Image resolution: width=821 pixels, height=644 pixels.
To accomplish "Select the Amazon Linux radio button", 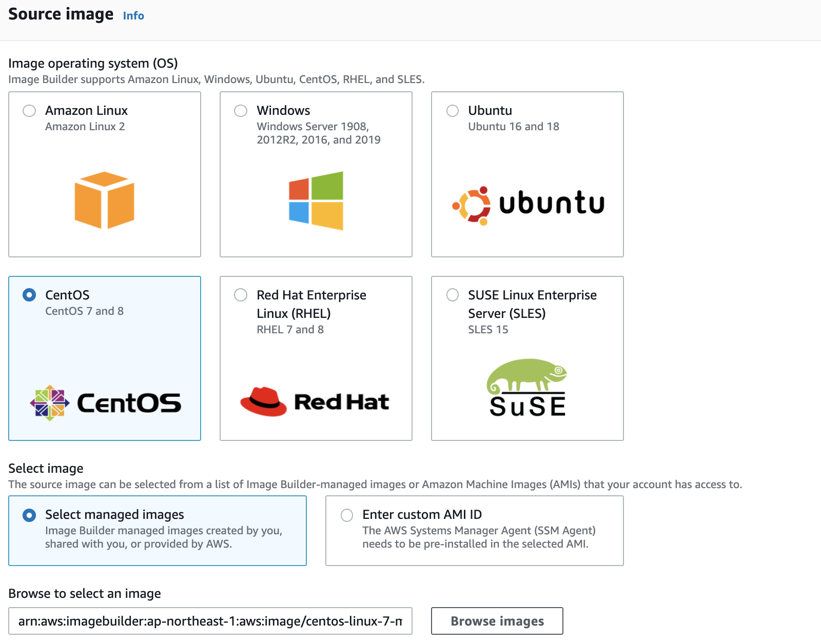I will pos(29,111).
